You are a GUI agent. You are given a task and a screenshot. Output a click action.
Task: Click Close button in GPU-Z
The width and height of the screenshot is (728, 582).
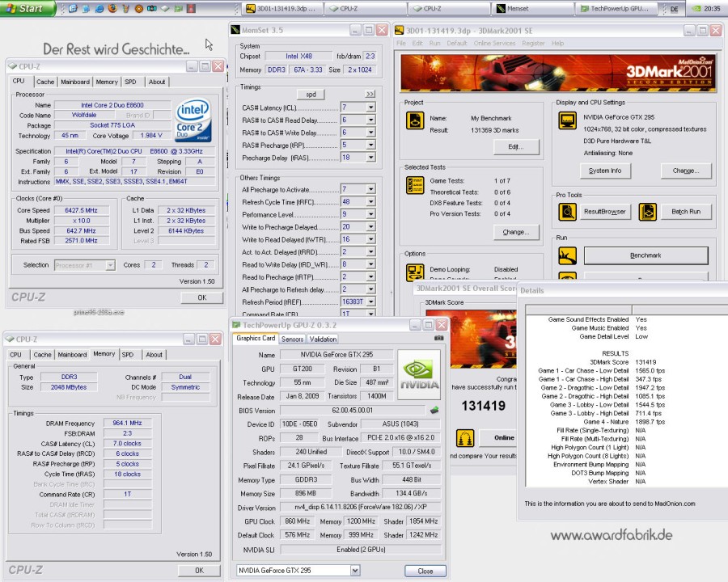tap(425, 571)
